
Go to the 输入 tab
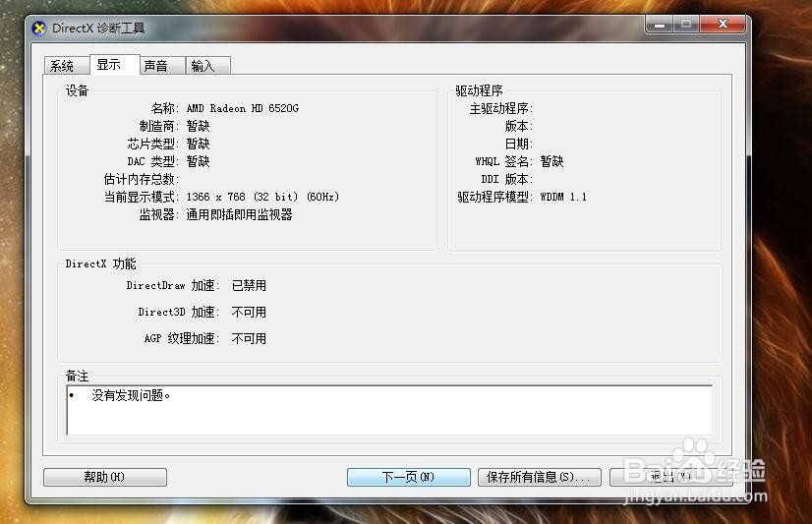[x=207, y=66]
